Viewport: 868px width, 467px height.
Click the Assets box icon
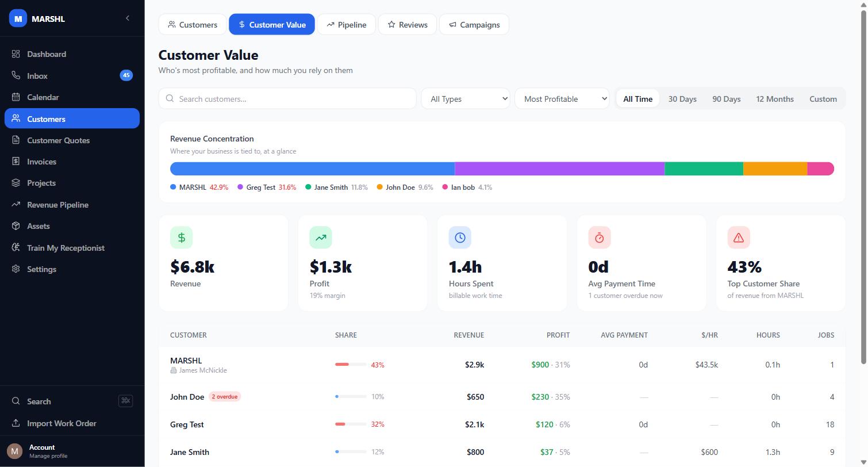coord(16,226)
